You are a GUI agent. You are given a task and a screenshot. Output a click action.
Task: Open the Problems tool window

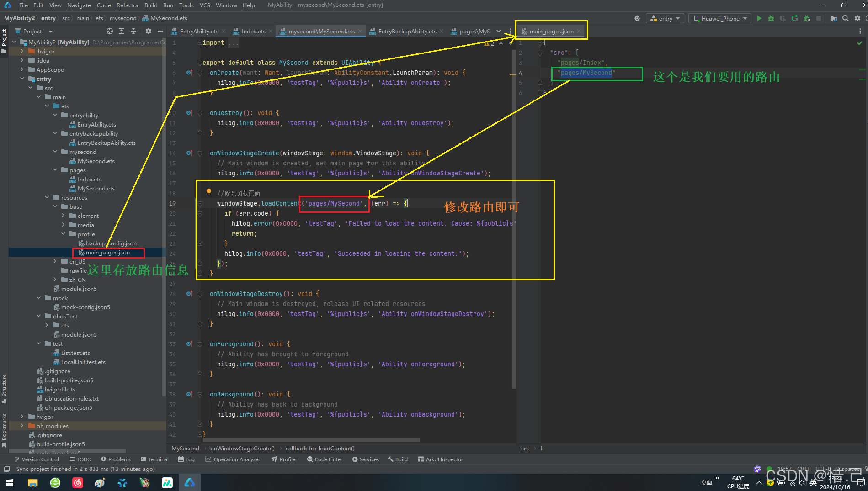(116, 459)
